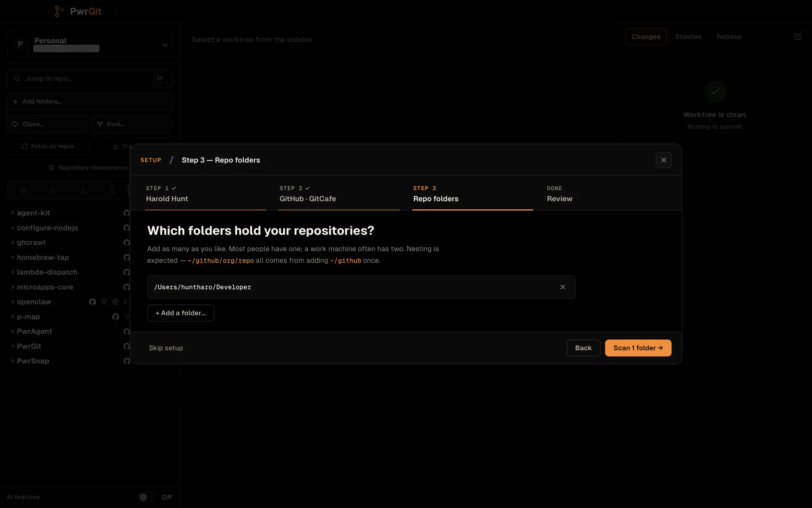The image size is (812, 508).
Task: Click + Add a folder button
Action: [x=181, y=313]
